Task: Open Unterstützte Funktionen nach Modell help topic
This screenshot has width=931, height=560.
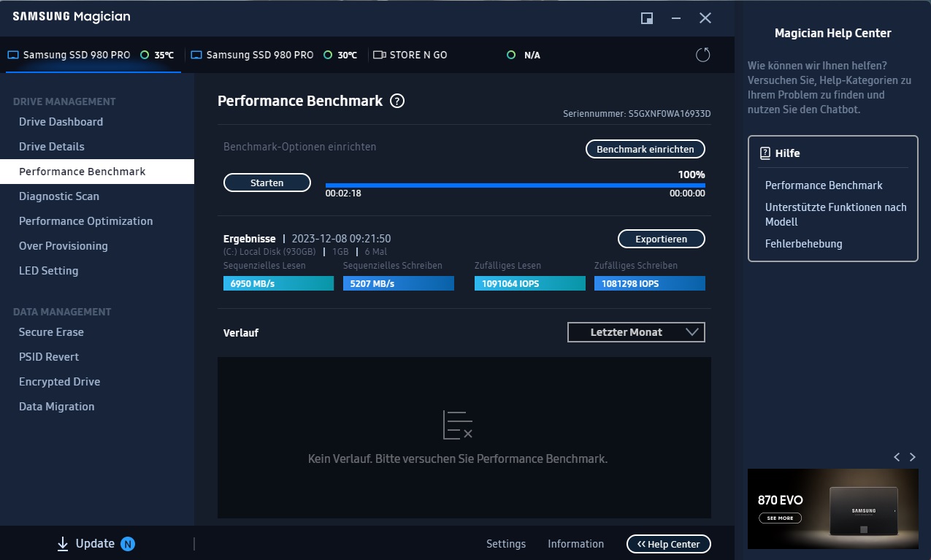Action: click(836, 215)
